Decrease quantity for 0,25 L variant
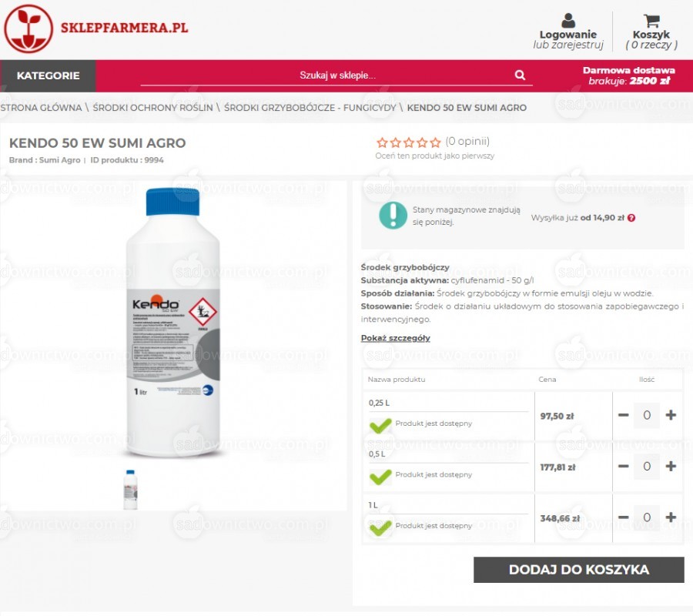 [623, 415]
